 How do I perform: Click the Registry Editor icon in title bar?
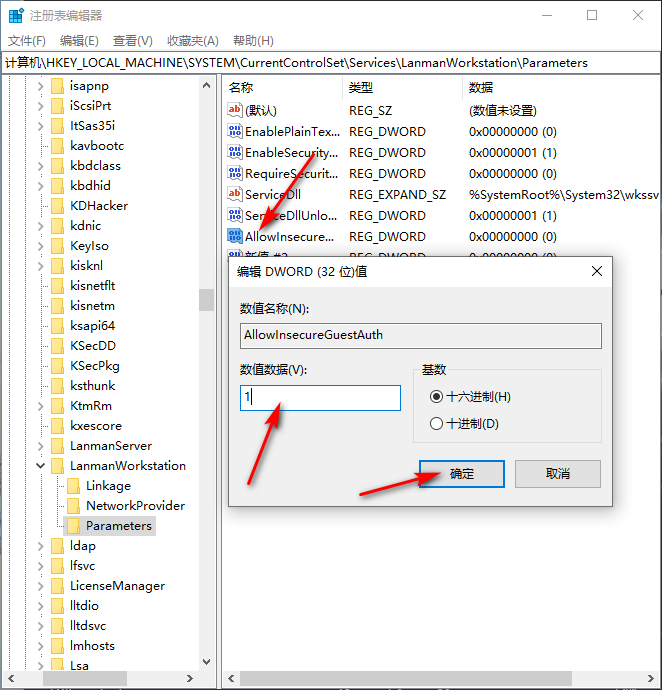coord(15,16)
